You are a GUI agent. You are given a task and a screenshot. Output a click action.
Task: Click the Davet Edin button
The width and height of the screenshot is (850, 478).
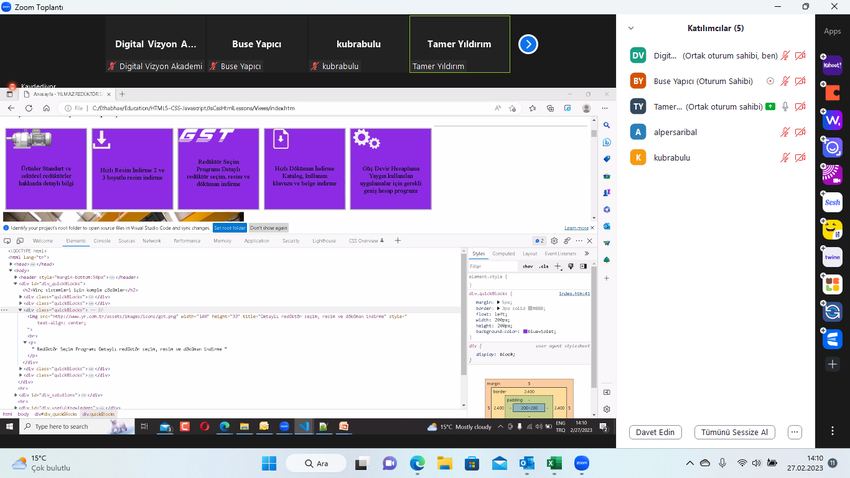[655, 432]
